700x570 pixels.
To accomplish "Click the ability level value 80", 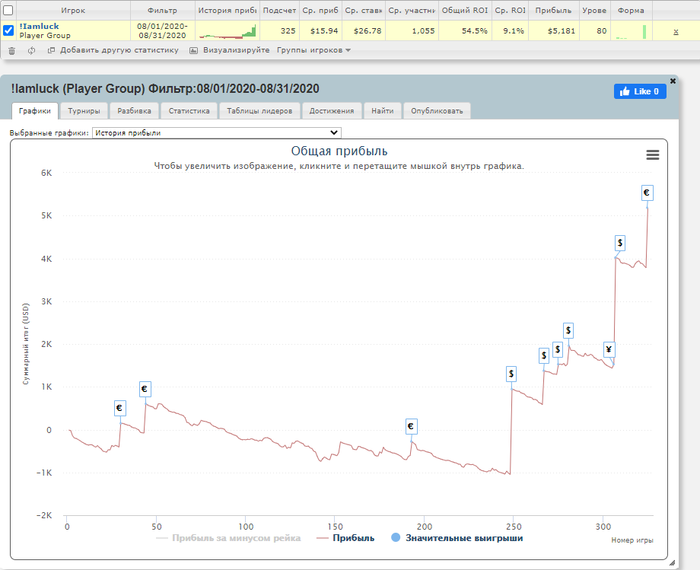I will (x=602, y=31).
